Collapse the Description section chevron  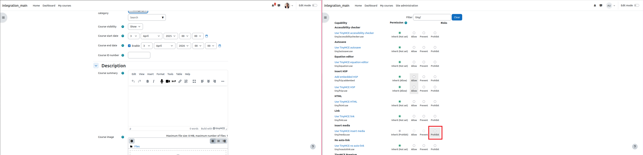[96, 65]
